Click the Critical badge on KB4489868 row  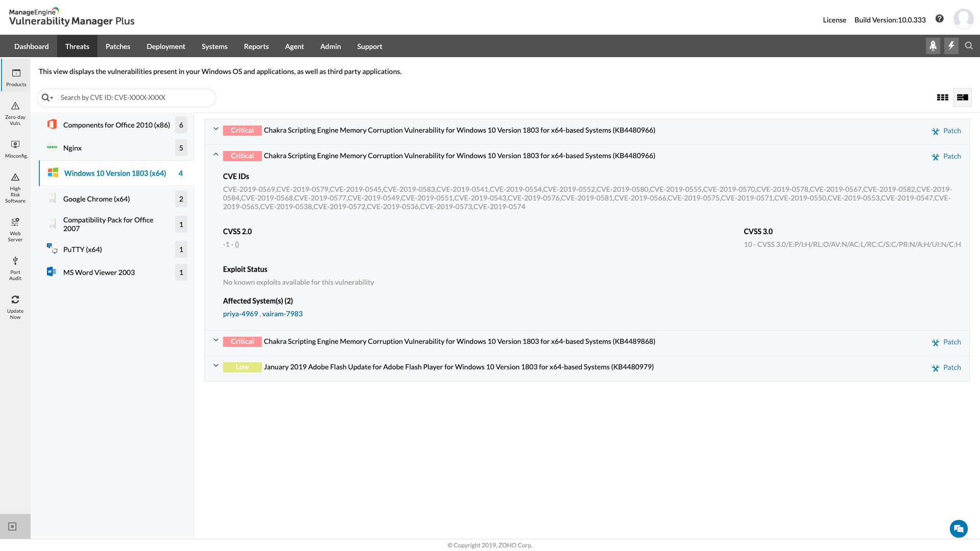click(242, 341)
